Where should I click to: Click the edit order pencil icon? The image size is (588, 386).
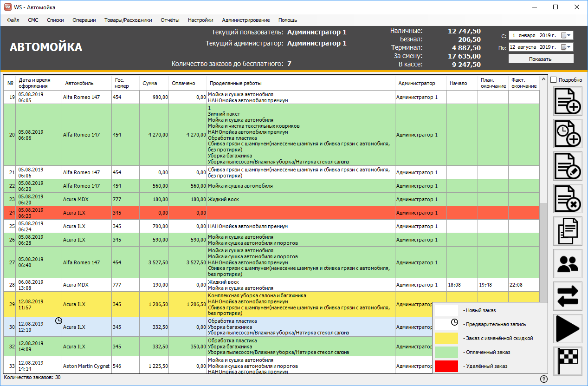pos(568,166)
